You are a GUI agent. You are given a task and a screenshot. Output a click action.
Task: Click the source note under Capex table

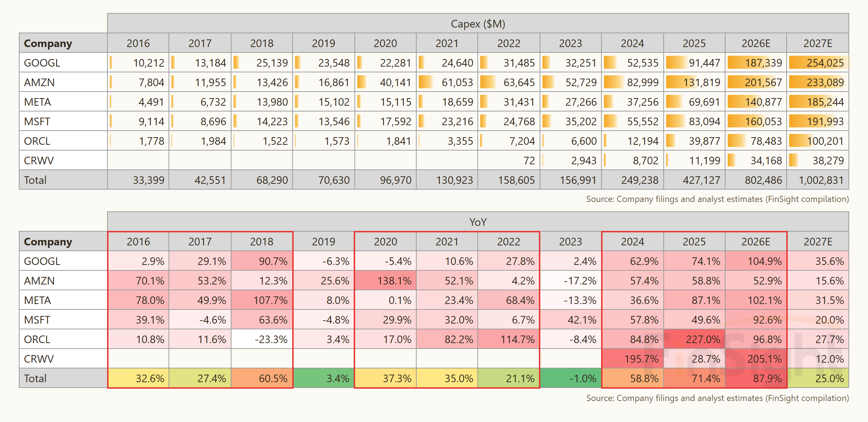click(x=718, y=199)
